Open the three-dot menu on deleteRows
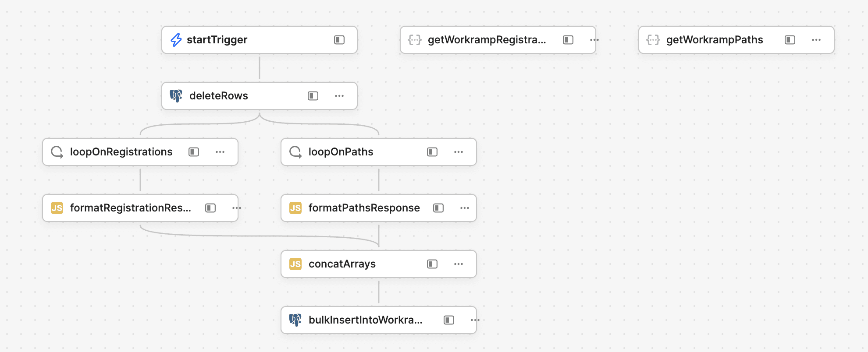 339,96
